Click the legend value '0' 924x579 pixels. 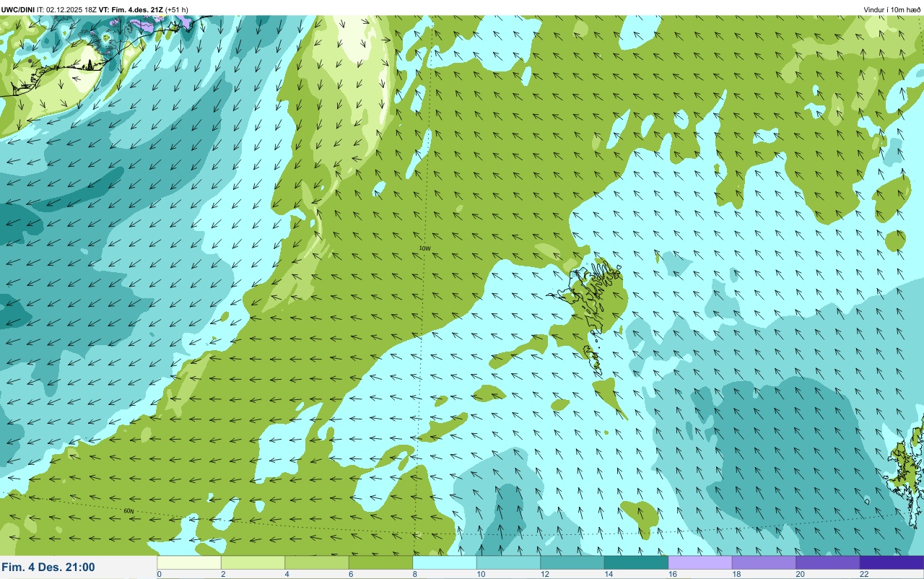click(160, 575)
